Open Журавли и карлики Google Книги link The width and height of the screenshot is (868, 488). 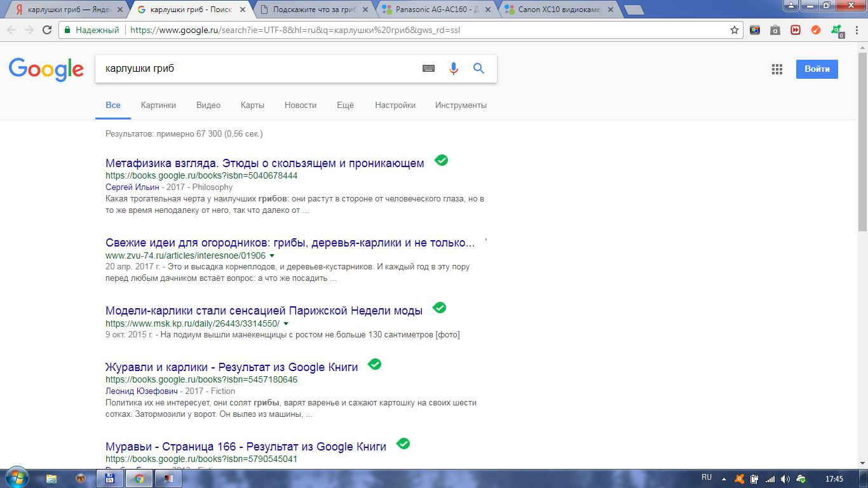point(232,367)
